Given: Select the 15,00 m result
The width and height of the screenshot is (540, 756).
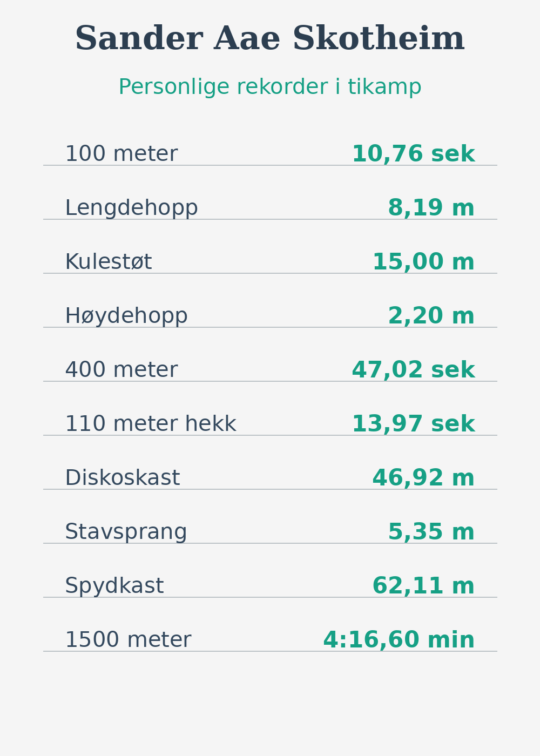Looking at the screenshot, I should (423, 262).
